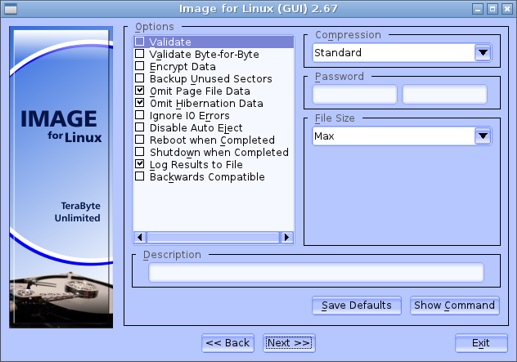
Task: Check Validate Byte-for-Byte option
Action: coord(140,54)
